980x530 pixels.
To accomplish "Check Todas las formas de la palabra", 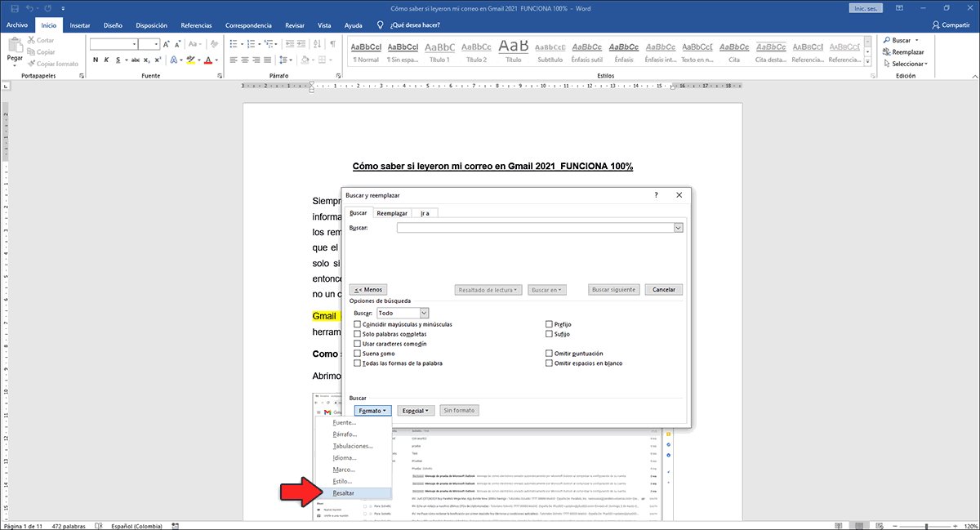I will point(357,363).
